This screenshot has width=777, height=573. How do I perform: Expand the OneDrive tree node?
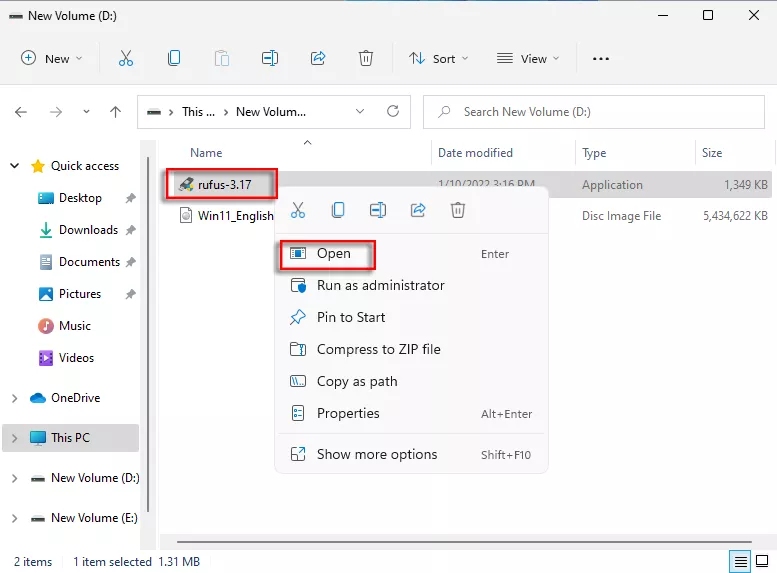[x=14, y=398]
